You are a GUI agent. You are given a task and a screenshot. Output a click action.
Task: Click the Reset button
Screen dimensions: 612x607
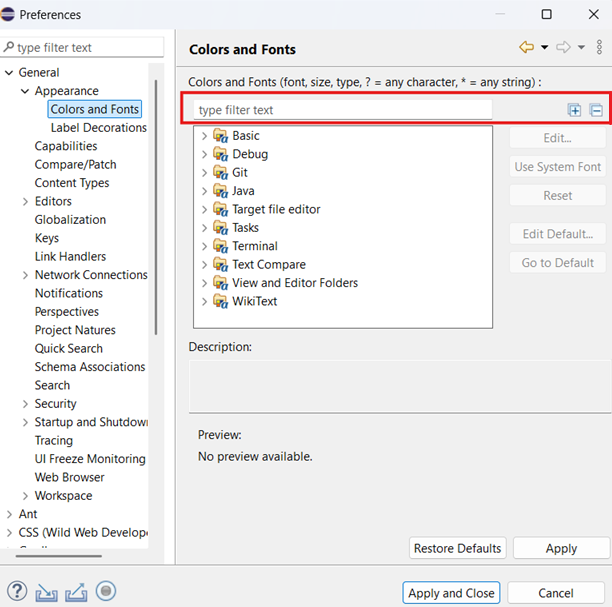pos(557,195)
